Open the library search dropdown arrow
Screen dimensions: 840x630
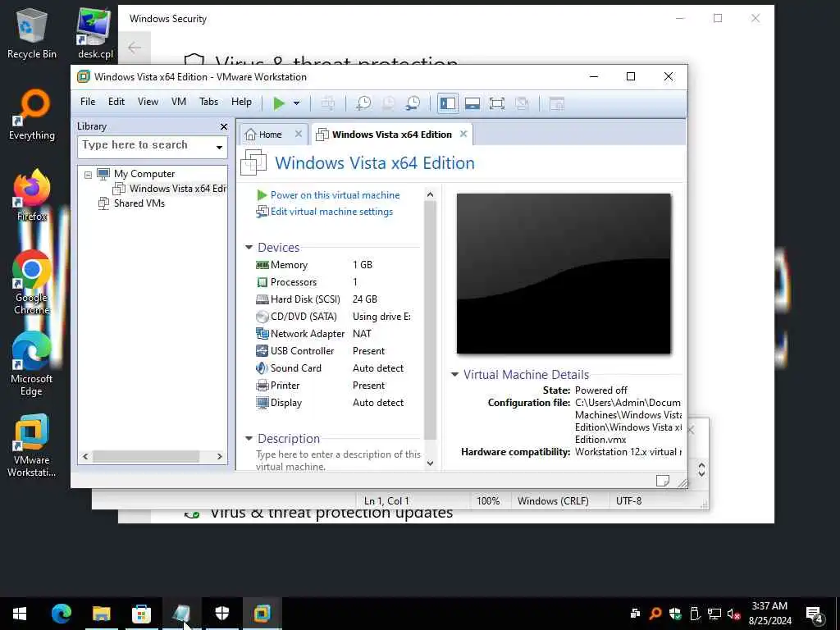point(220,147)
